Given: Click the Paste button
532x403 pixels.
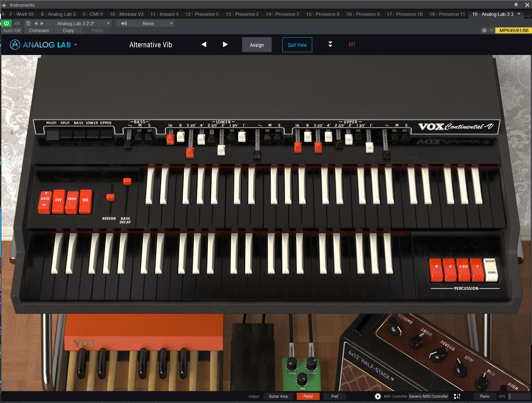Looking at the screenshot, I should [97, 30].
